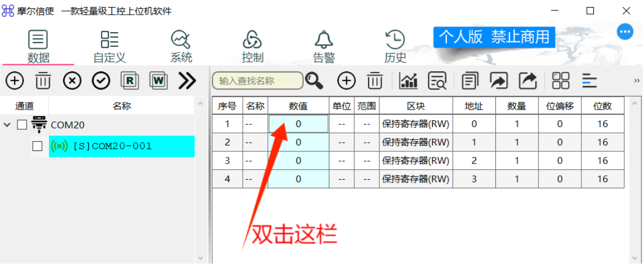Open the log search window icon
644x267 pixels.
pyautogui.click(x=437, y=81)
